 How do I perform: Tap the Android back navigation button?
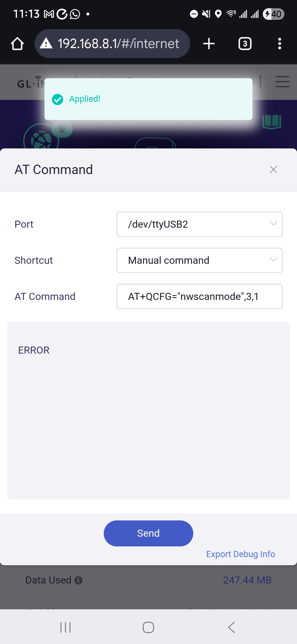click(232, 627)
